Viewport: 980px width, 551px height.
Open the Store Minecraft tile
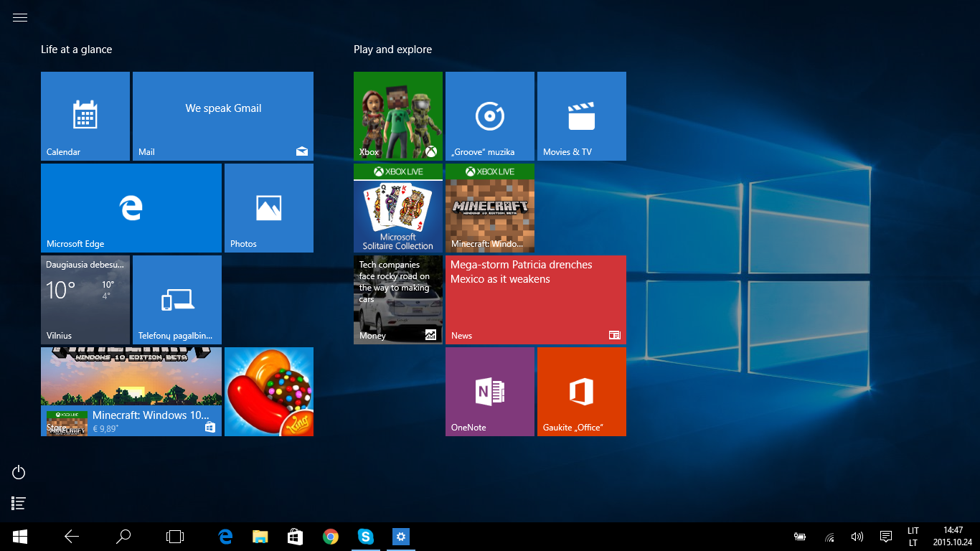point(131,392)
